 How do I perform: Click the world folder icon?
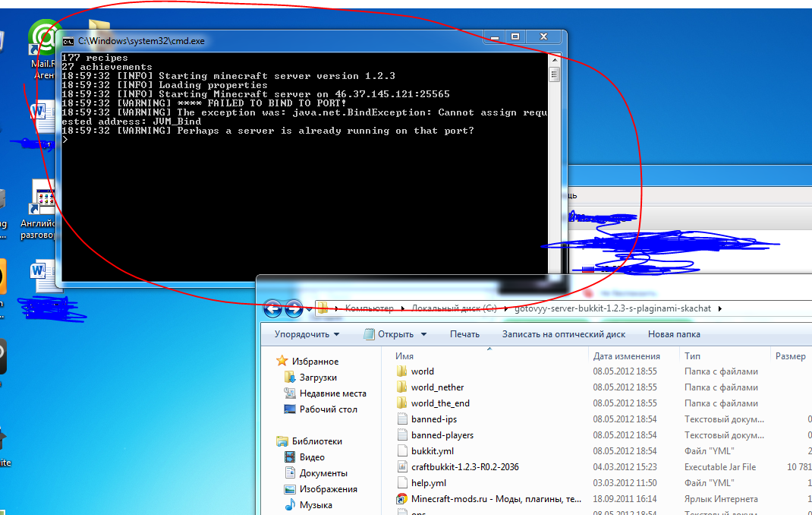[x=402, y=371]
